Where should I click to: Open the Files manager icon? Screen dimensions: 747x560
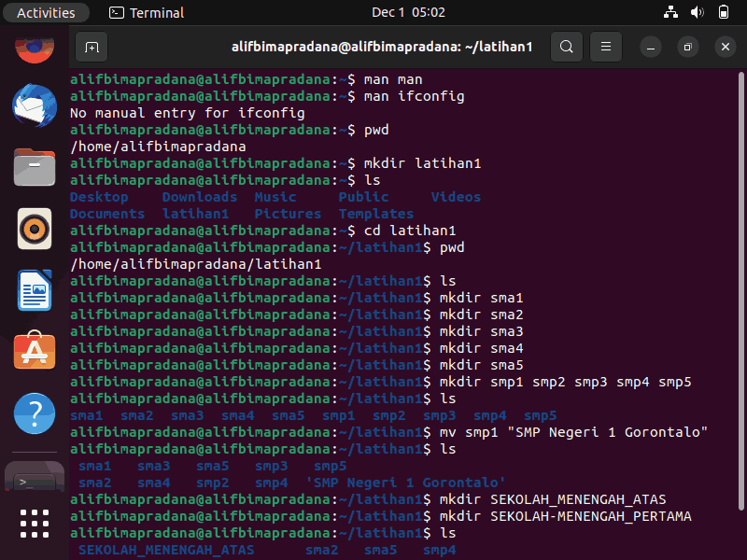[35, 167]
